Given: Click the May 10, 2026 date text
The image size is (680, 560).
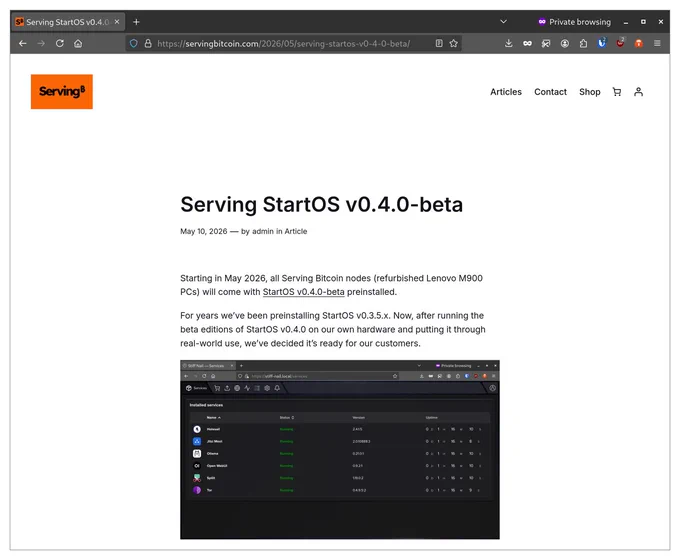Looking at the screenshot, I should [x=203, y=231].
